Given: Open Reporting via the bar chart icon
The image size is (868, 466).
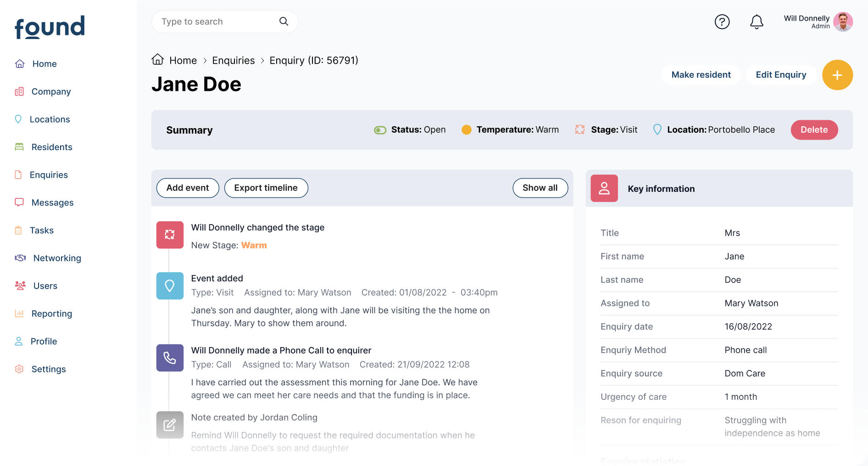Looking at the screenshot, I should point(19,313).
